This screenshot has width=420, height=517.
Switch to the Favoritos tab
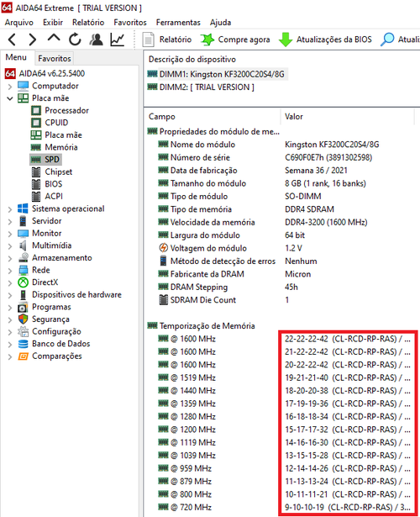click(x=55, y=58)
